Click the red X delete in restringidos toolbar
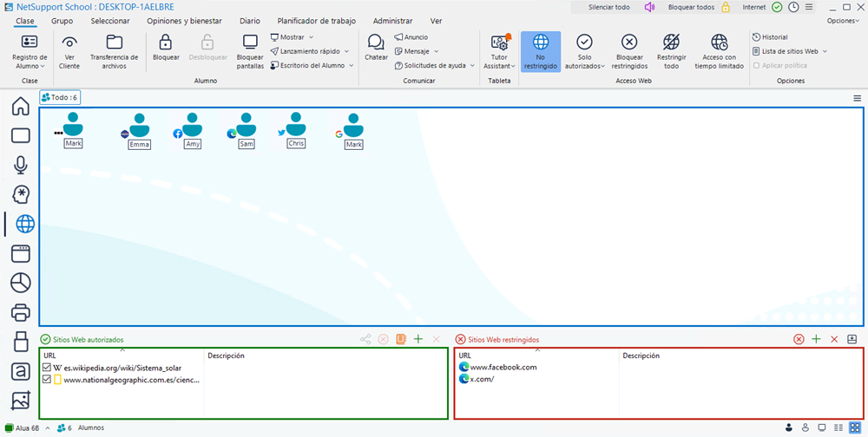 click(x=834, y=339)
